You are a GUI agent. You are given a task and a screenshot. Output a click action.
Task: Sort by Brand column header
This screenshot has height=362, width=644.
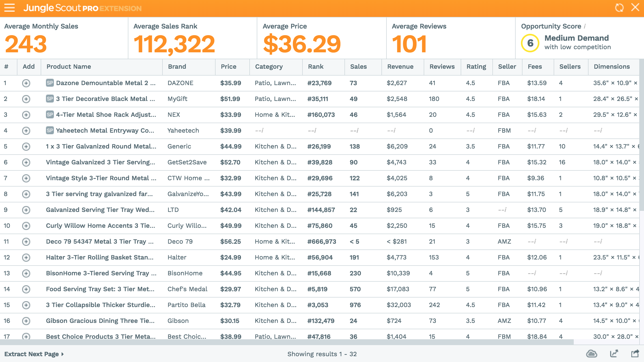tap(177, 67)
